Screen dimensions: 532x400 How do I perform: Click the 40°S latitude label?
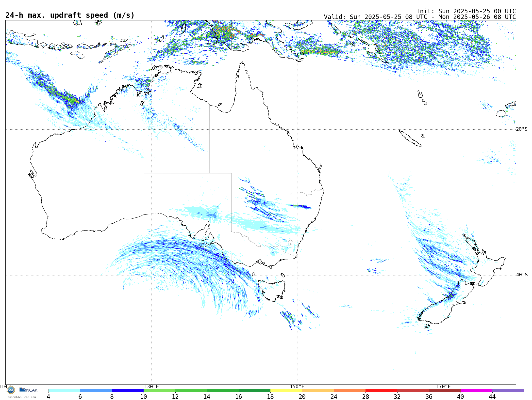tap(522, 275)
